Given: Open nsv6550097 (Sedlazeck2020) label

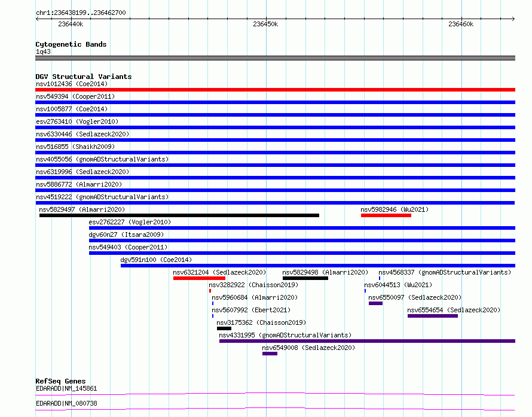Looking at the screenshot, I should [x=415, y=297].
